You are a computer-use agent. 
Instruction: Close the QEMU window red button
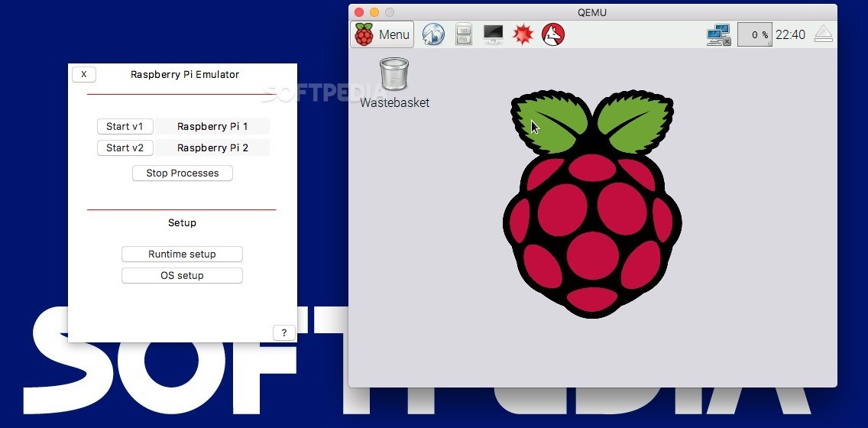[358, 11]
